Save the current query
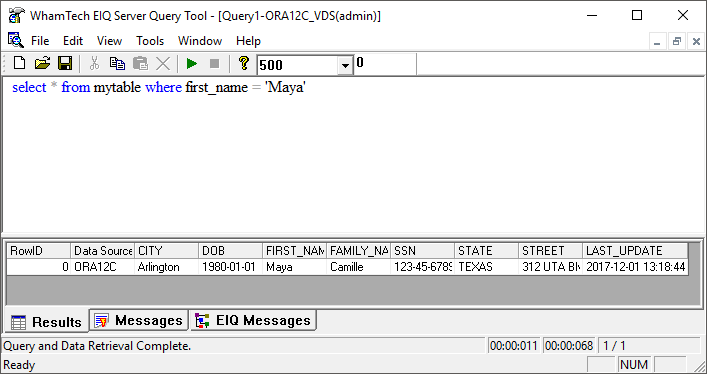The image size is (707, 374). (65, 64)
